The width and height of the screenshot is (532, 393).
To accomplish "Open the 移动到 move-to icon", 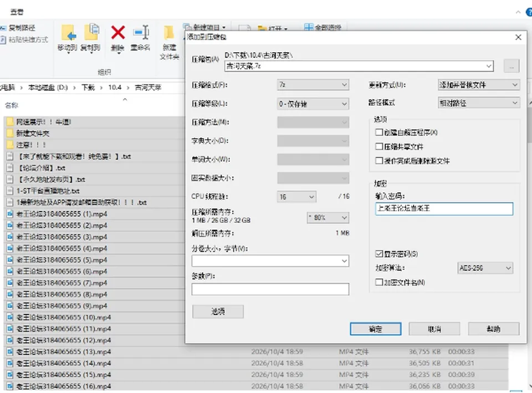I will coord(68,33).
